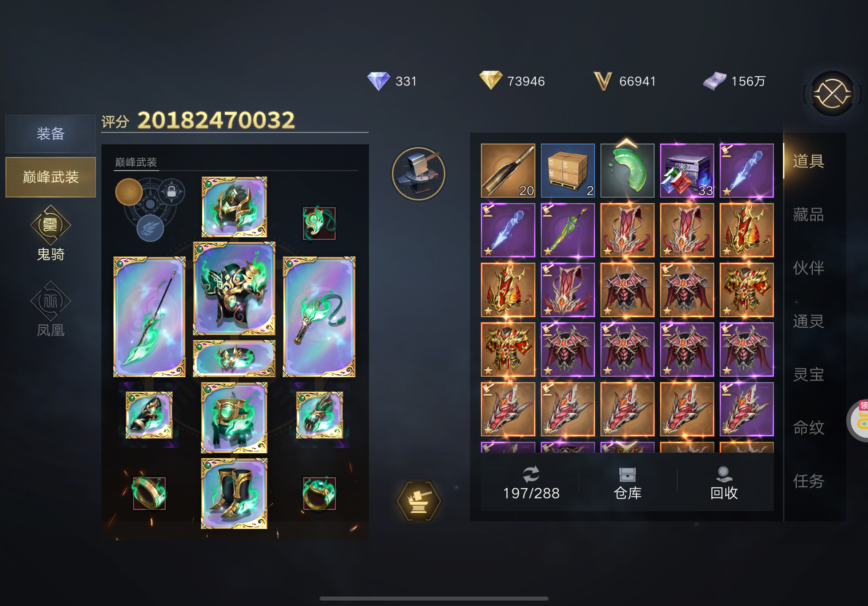The height and width of the screenshot is (606, 868).
Task: Toggle the locked padlock slot
Action: point(171,192)
